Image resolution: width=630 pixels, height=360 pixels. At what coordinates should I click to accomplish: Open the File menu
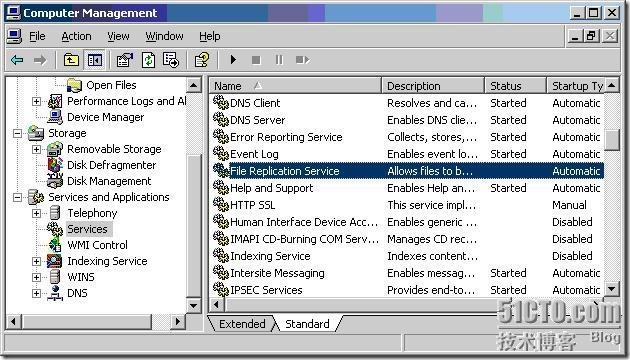pos(37,36)
